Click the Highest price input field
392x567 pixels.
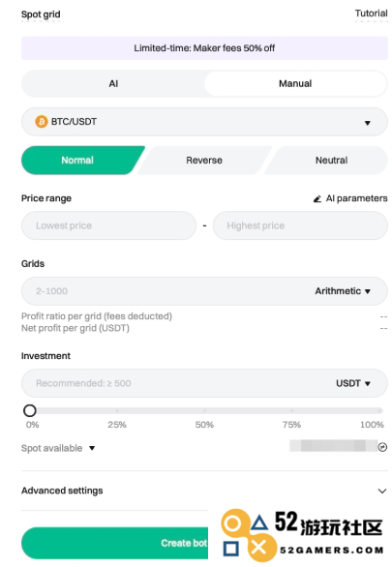click(x=300, y=225)
